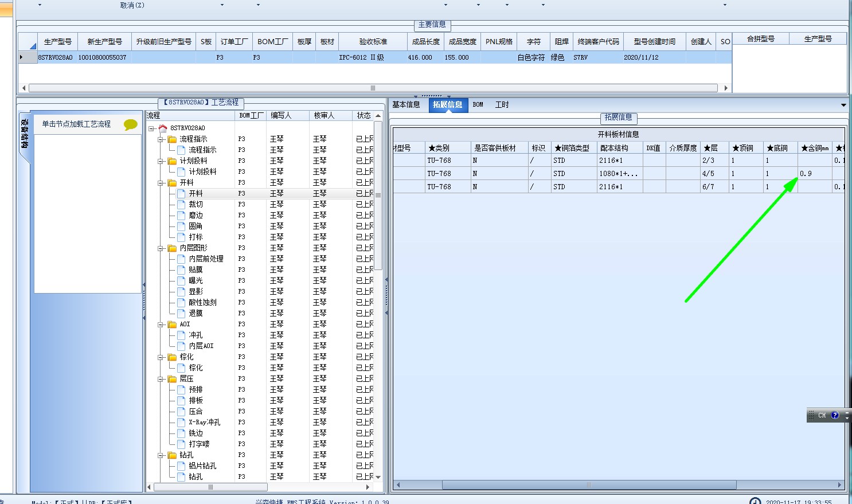852x504 pixels.
Task: Select the 8S7RV028A0 row in main info table
Action: click(x=375, y=57)
